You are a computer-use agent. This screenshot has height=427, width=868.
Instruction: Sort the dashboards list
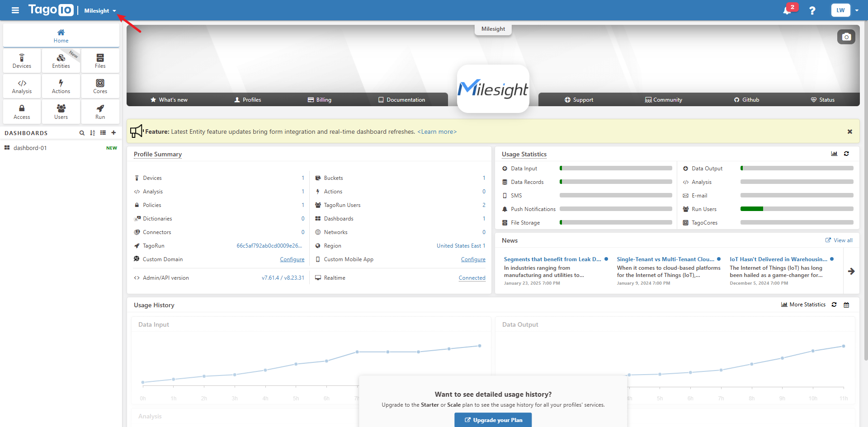click(x=93, y=133)
